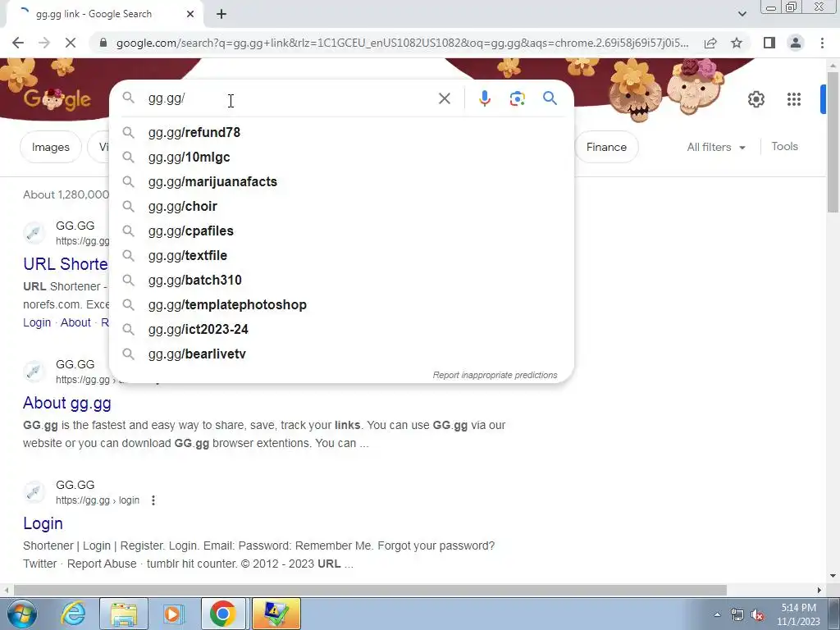840x630 pixels.
Task: Open Windows Start menu orb
Action: click(21, 614)
